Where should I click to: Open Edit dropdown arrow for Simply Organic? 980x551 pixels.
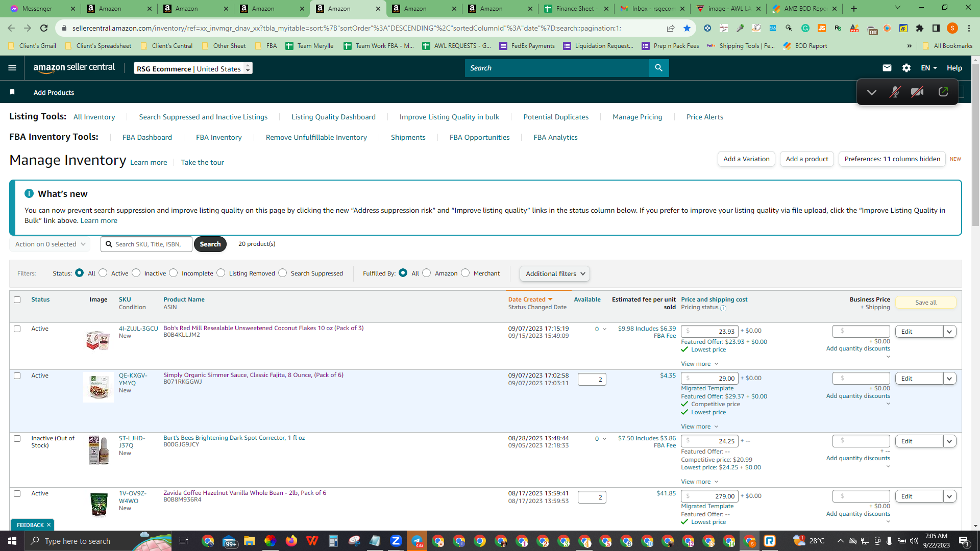tap(949, 379)
